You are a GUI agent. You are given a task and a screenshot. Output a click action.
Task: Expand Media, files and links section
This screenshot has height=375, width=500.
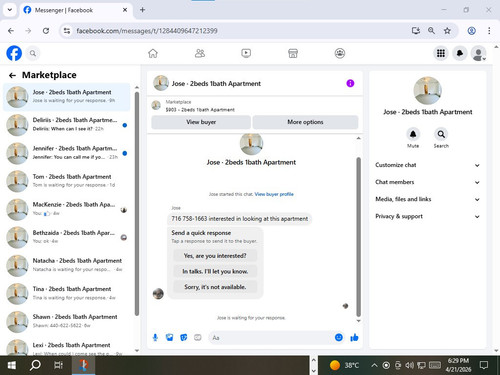pos(428,199)
